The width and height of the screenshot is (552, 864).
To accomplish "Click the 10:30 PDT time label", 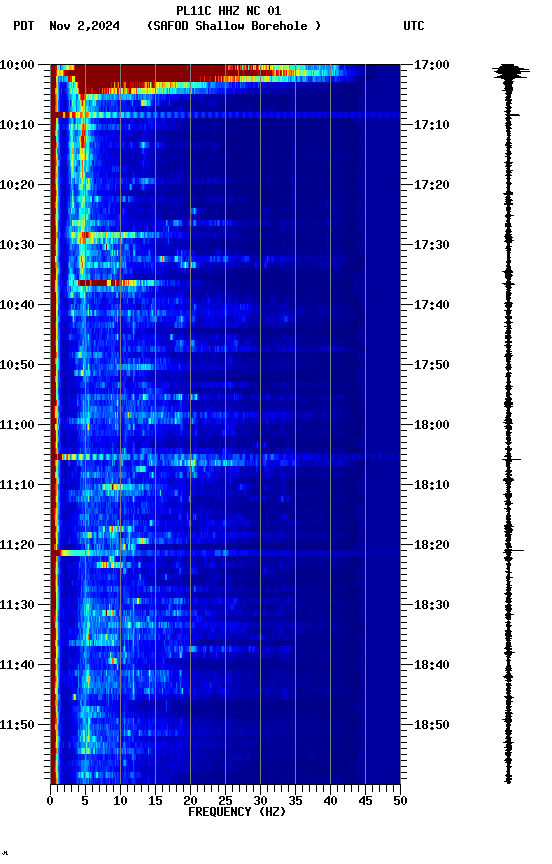I will click(x=17, y=245).
